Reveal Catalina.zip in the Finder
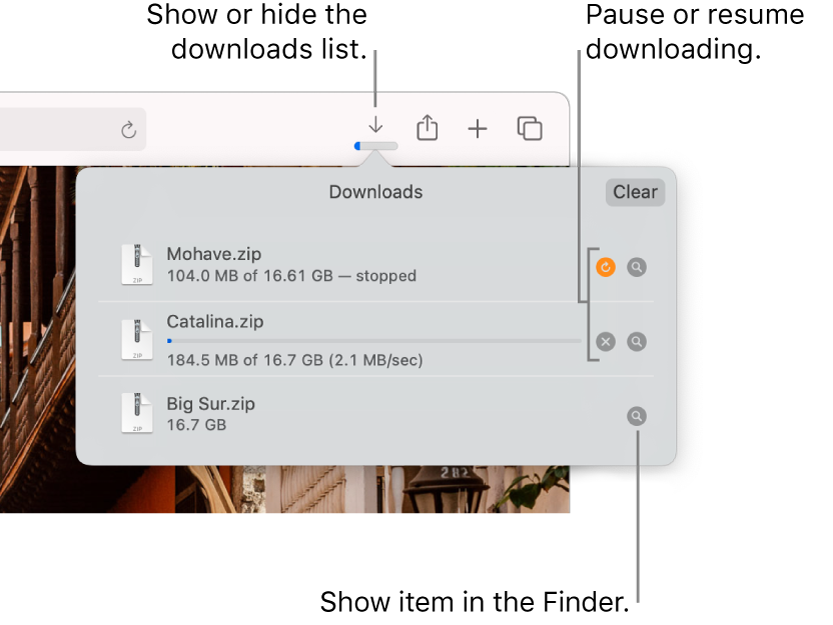 click(x=637, y=341)
